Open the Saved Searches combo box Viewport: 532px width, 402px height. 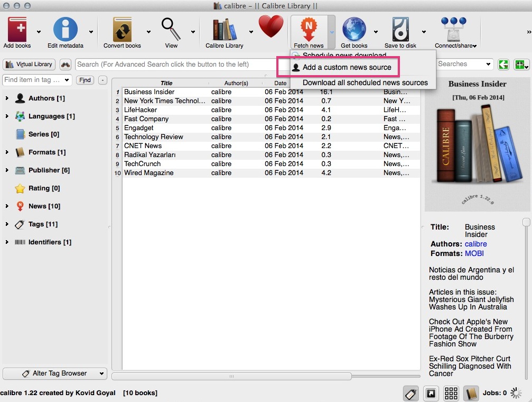click(x=464, y=64)
